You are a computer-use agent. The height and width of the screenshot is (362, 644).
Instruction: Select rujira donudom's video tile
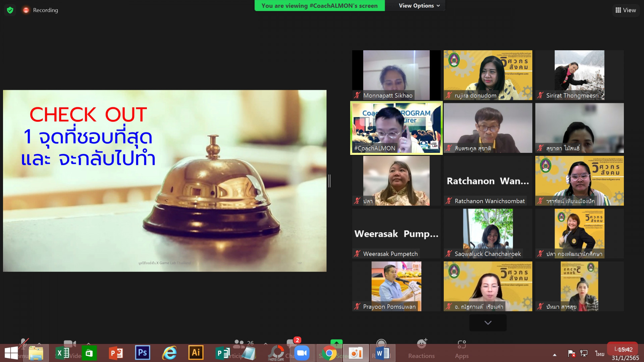point(488,75)
